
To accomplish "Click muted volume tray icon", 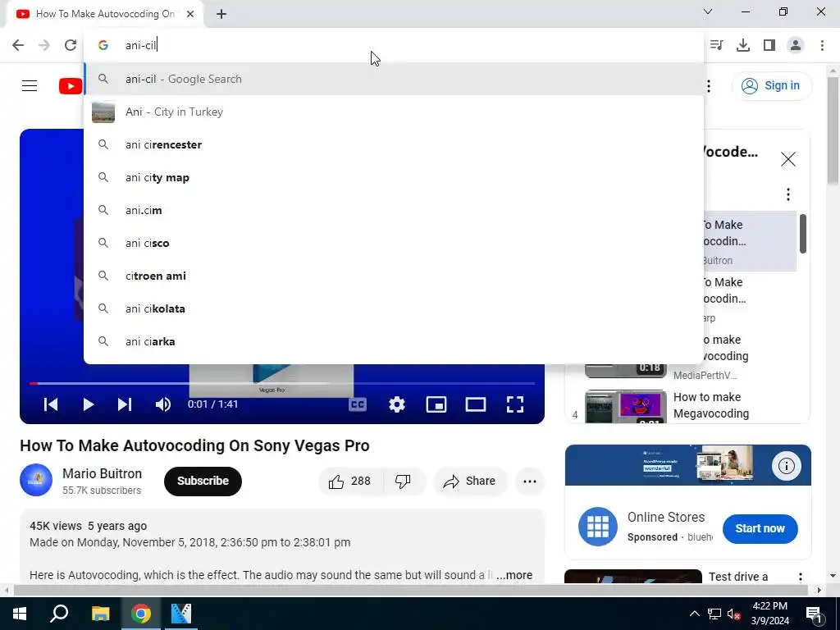I will 733,614.
